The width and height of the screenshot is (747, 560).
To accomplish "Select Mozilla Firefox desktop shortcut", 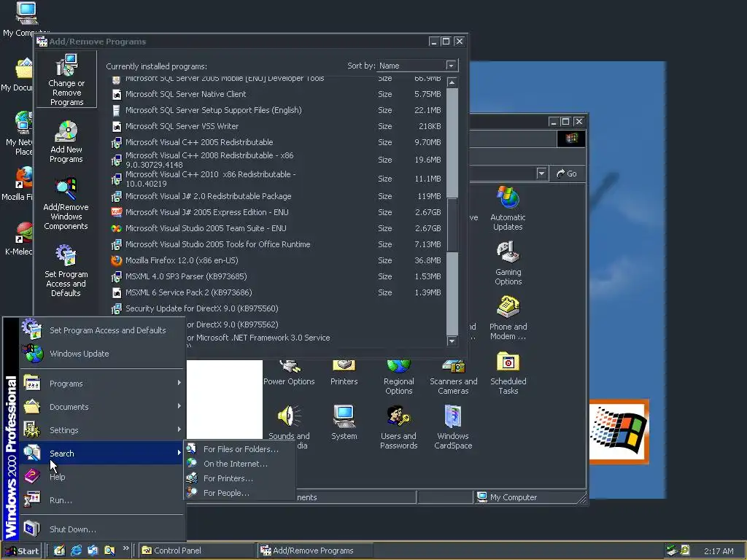I will coord(18,184).
